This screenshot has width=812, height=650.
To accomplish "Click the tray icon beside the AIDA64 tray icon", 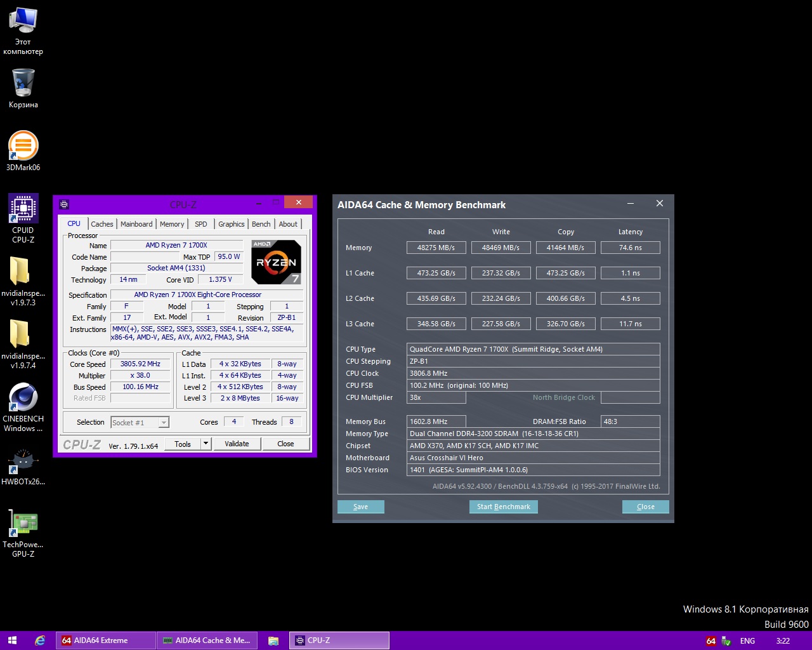I will (727, 641).
